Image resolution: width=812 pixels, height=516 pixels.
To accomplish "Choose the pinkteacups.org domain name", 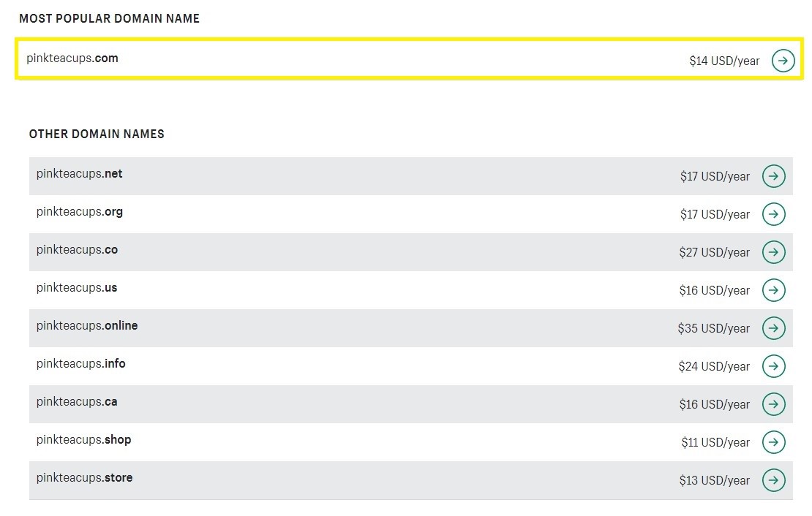I will coord(79,212).
